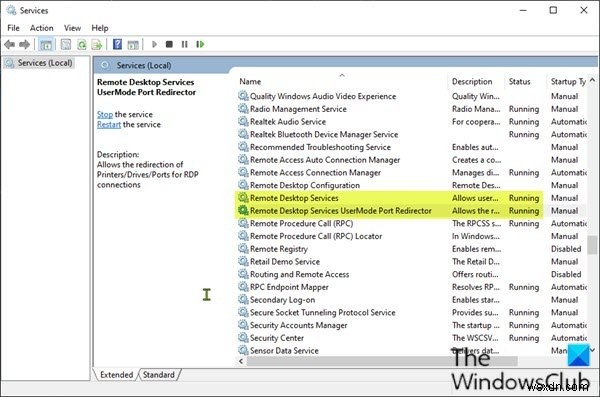
Task: Sort by the Startup Type column header
Action: (x=568, y=82)
